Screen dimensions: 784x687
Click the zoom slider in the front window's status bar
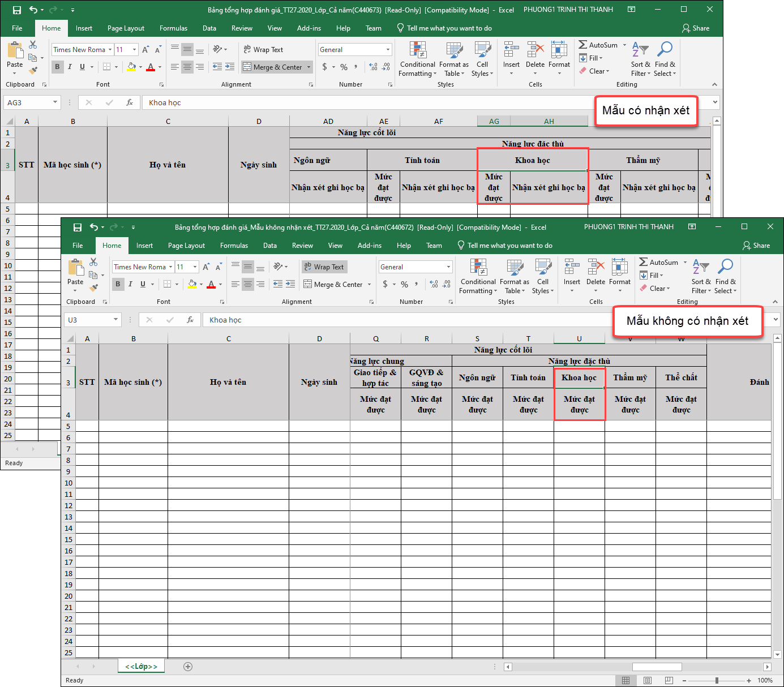pos(717,680)
